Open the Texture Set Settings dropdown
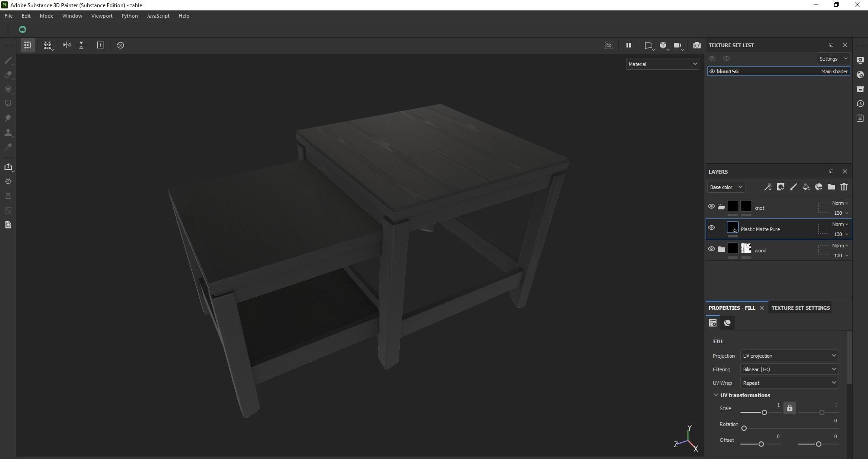Screen dimensions: 868x459 (833, 59)
